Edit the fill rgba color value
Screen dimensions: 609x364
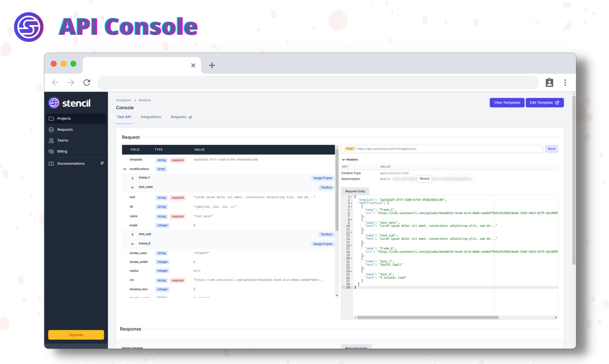(x=215, y=207)
